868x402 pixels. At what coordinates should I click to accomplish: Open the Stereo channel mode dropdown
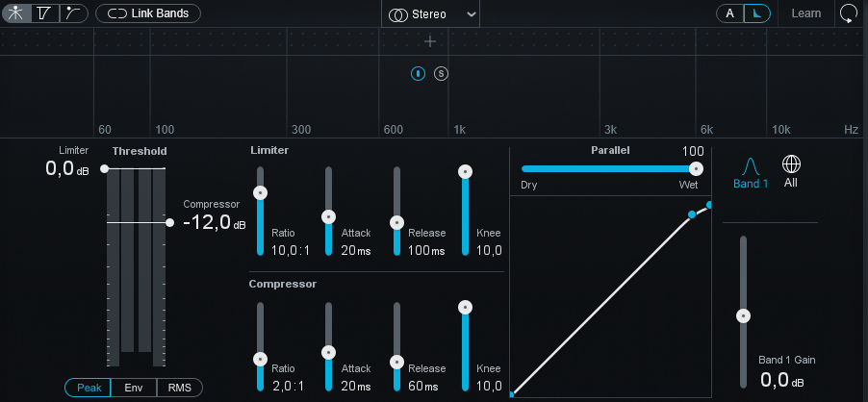click(x=431, y=14)
